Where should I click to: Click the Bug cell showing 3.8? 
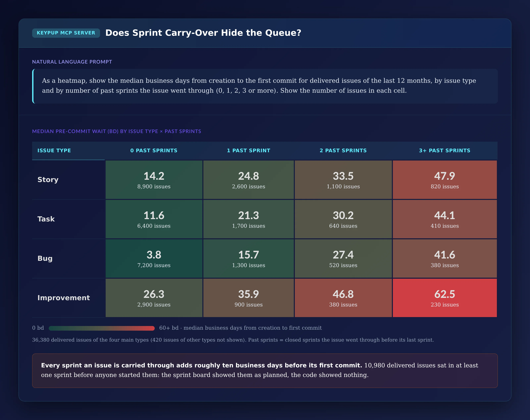tap(154, 258)
